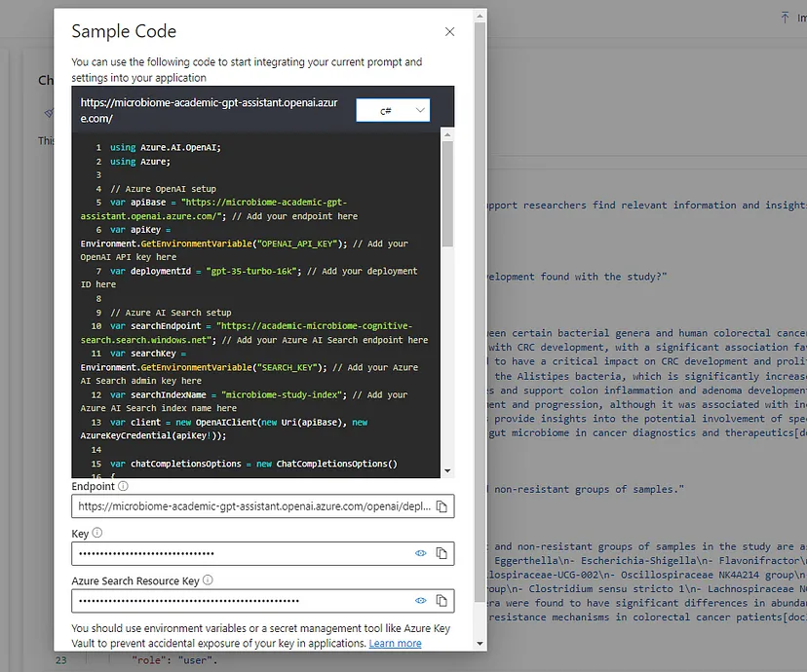Click the '// Azure OpenAI setup' comment

coord(163,189)
